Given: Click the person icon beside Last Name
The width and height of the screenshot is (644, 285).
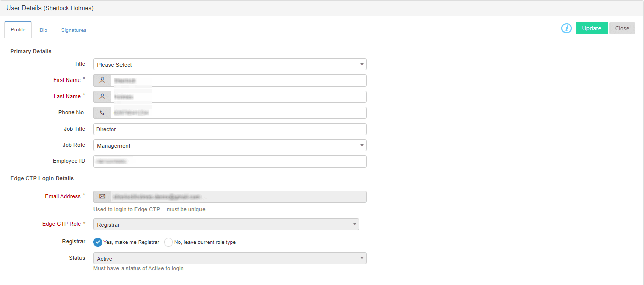Looking at the screenshot, I should tap(102, 97).
